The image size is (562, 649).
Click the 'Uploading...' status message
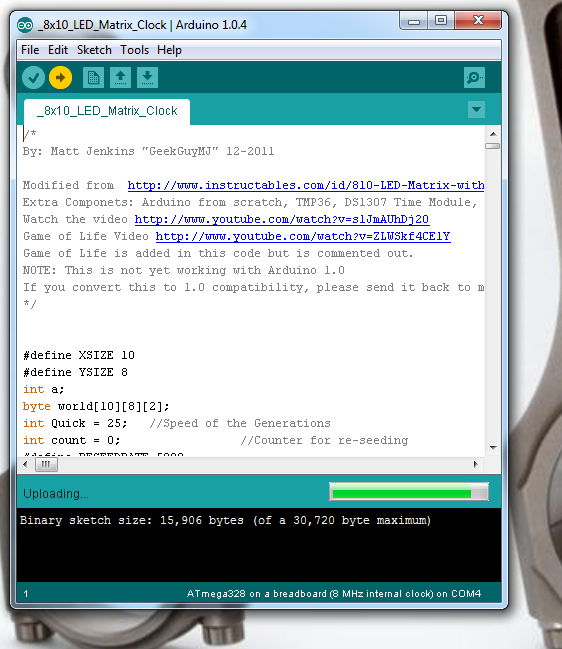[x=56, y=493]
